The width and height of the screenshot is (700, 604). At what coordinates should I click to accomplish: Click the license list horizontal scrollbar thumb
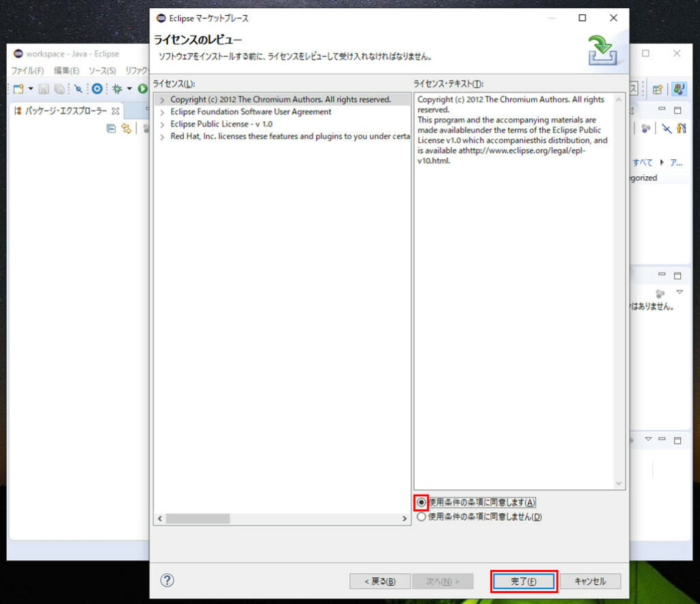pyautogui.click(x=198, y=519)
